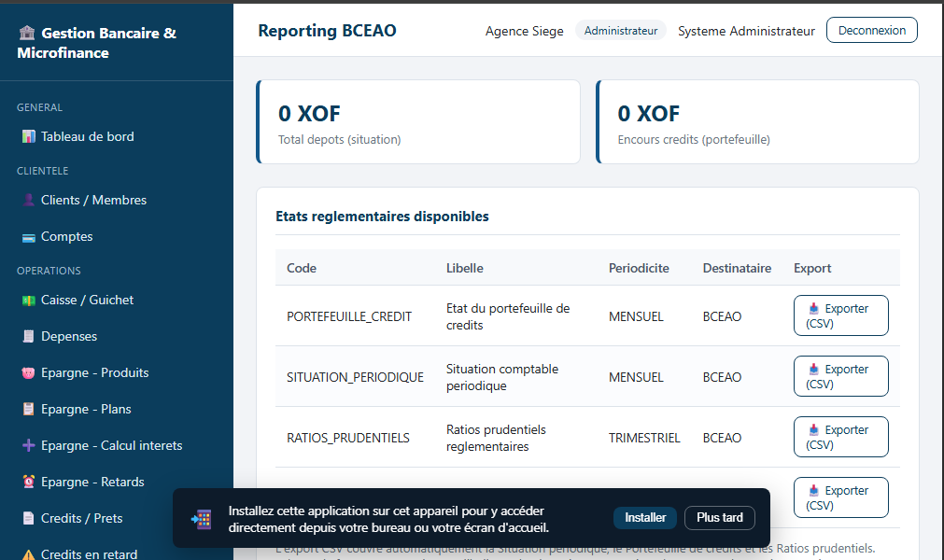Click the Gestion Bancaire & Microfinance title
The image size is (944, 560).
tap(97, 43)
